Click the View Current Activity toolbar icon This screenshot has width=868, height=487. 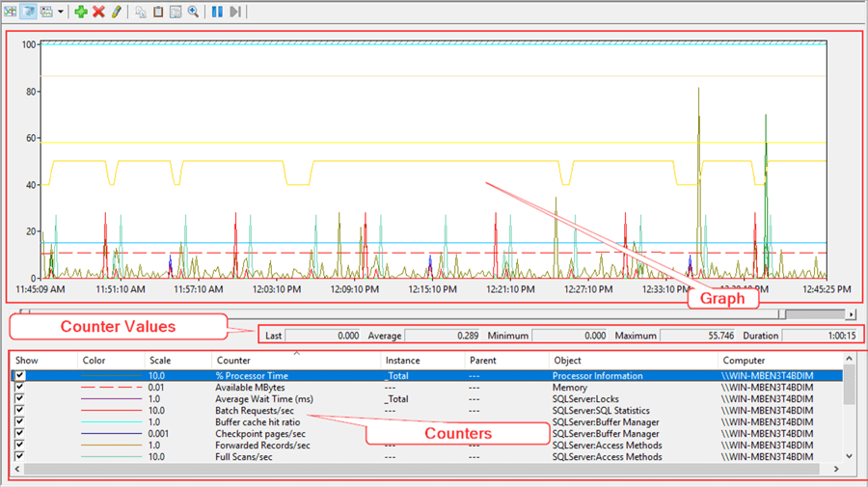click(x=10, y=12)
